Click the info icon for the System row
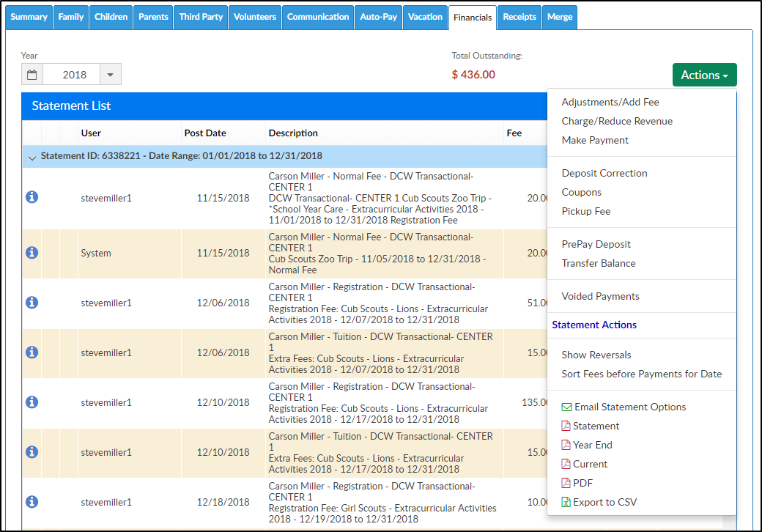The image size is (762, 532). 32,253
